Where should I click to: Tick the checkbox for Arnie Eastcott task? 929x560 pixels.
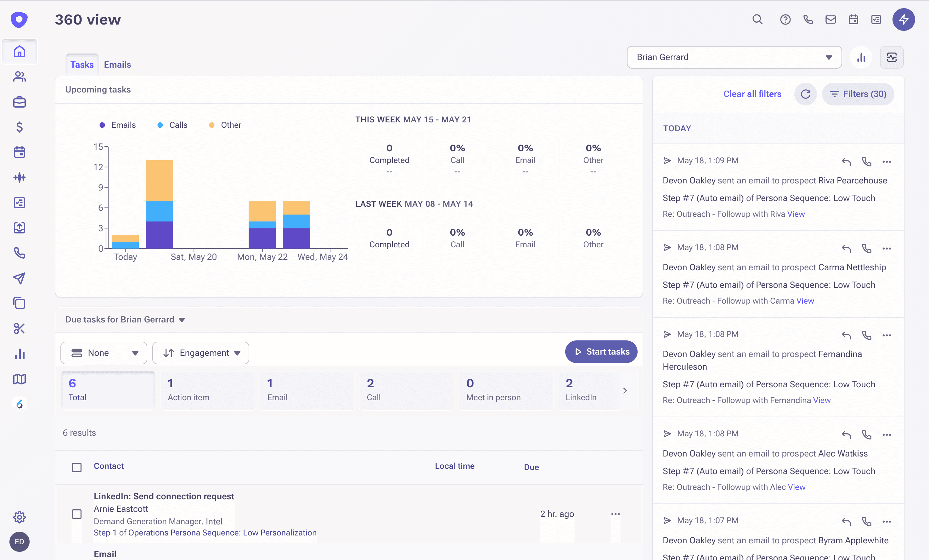(76, 514)
